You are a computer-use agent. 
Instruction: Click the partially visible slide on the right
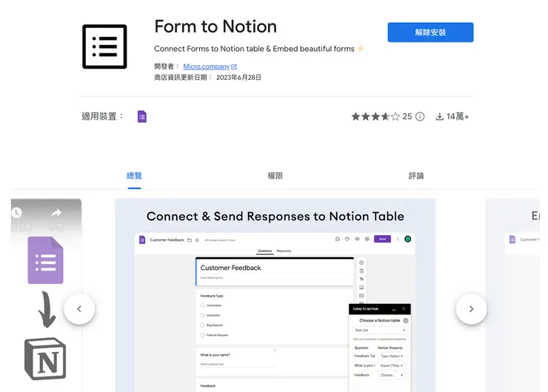point(512,295)
